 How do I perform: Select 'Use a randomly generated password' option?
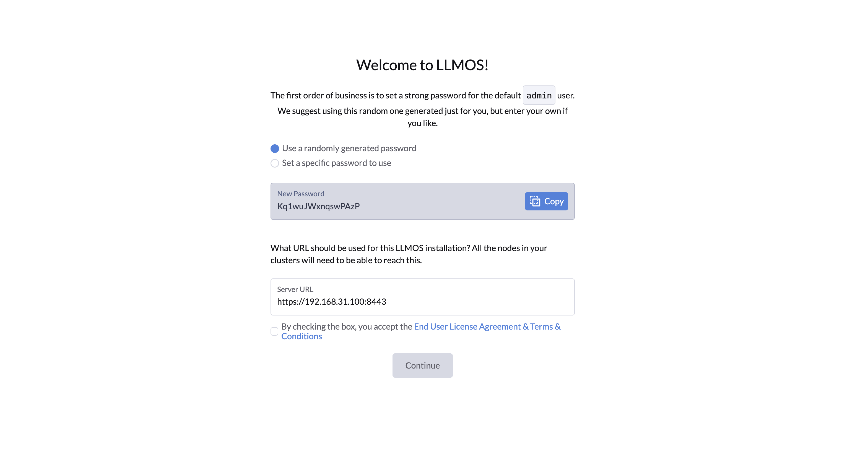point(274,148)
